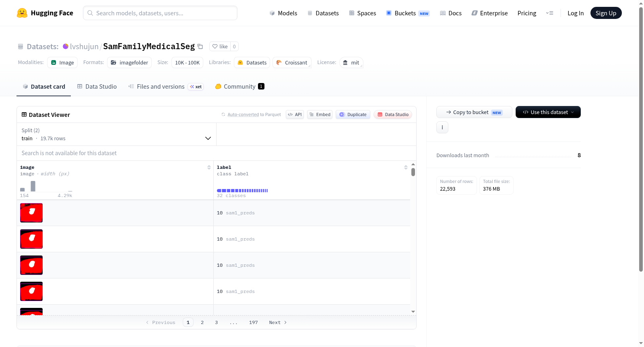Click the Datasets breadcrumb label
Image resolution: width=644 pixels, height=347 pixels.
tap(43, 46)
